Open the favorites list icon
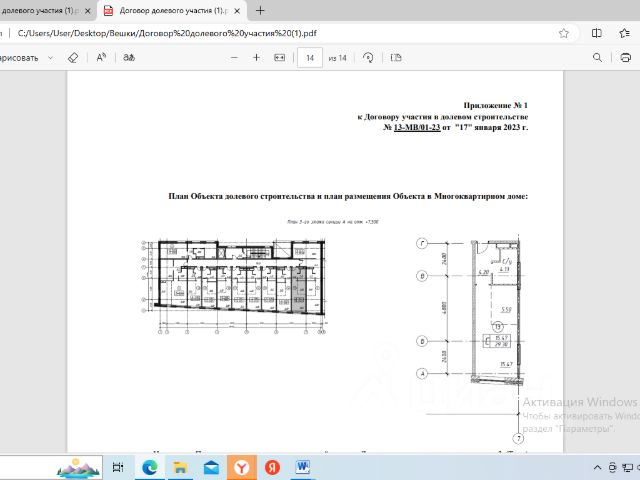 pyautogui.click(x=624, y=33)
